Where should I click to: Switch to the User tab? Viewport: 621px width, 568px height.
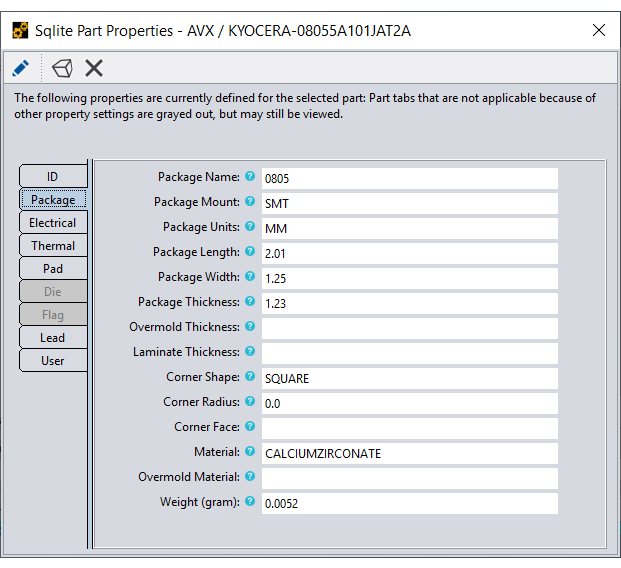[x=53, y=361]
